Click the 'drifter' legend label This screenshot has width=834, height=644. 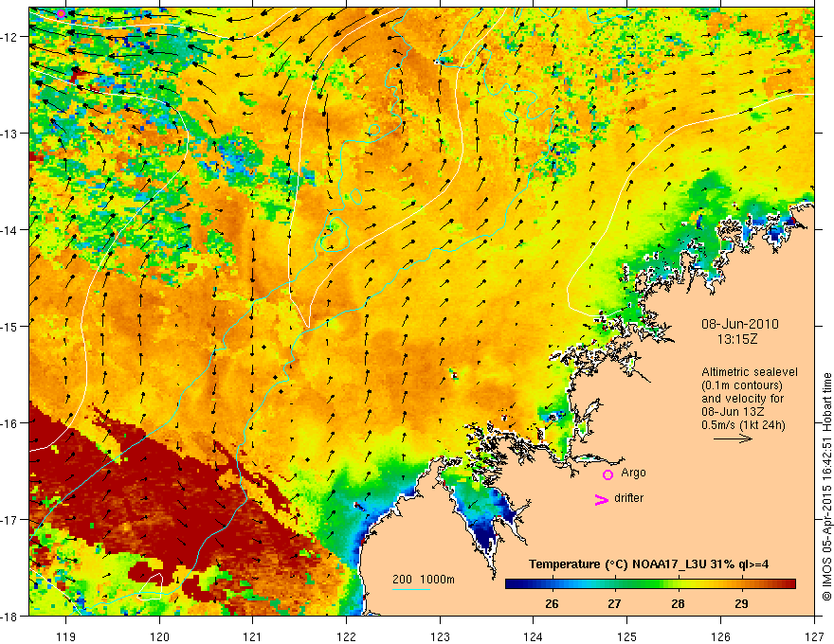point(628,498)
